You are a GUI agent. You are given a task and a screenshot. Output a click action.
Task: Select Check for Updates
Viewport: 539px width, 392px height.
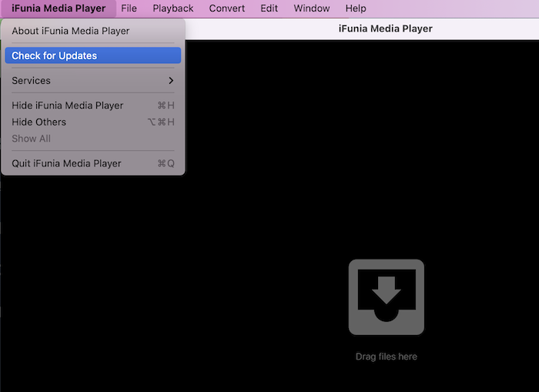click(55, 55)
